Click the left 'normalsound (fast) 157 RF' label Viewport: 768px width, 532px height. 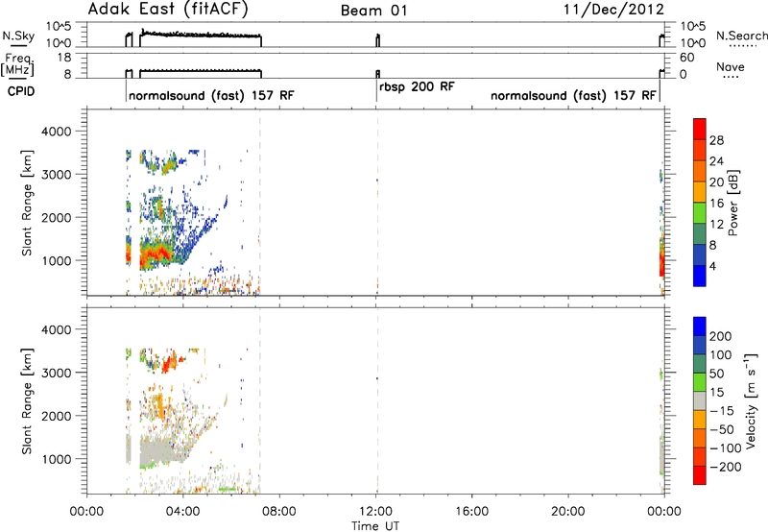pyautogui.click(x=211, y=95)
